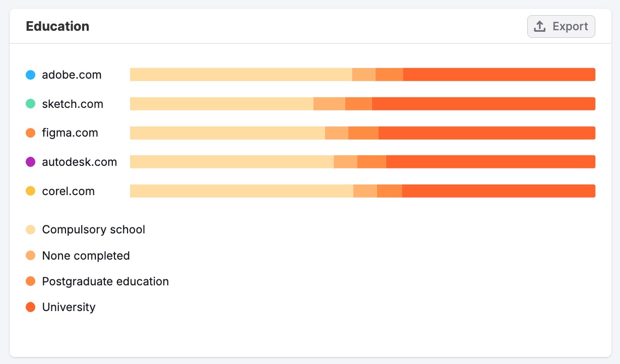This screenshot has height=364, width=620.
Task: Select the green dot next to sketch.com
Action: (30, 103)
